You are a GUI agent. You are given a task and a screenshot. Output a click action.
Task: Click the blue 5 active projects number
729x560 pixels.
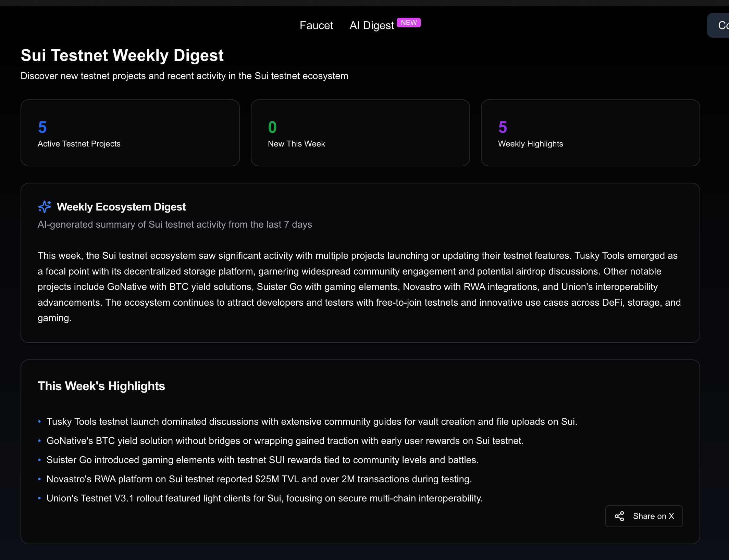tap(42, 127)
